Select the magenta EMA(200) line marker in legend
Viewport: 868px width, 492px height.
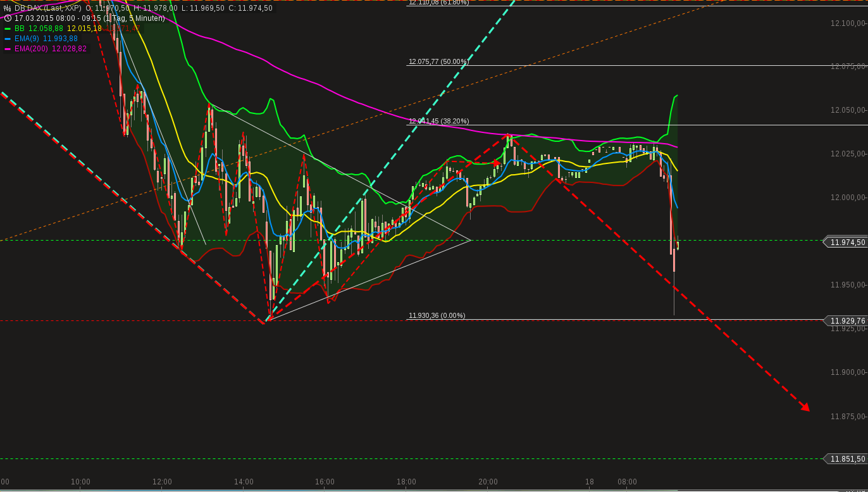pyautogui.click(x=8, y=49)
